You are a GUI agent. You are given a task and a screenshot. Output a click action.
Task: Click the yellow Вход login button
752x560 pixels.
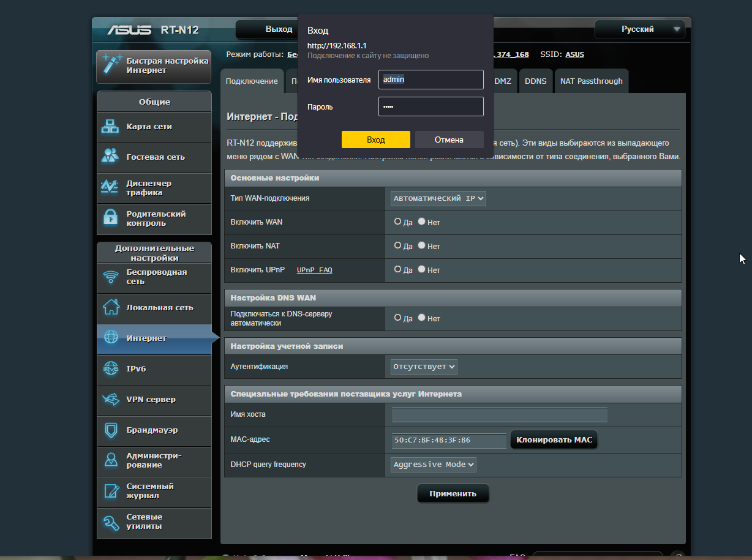tap(376, 140)
